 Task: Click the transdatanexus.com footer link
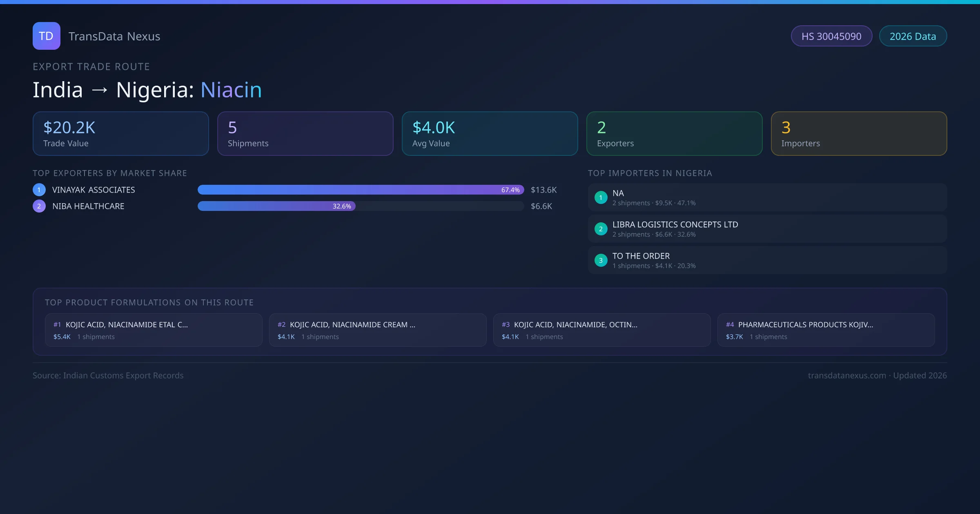pos(847,375)
